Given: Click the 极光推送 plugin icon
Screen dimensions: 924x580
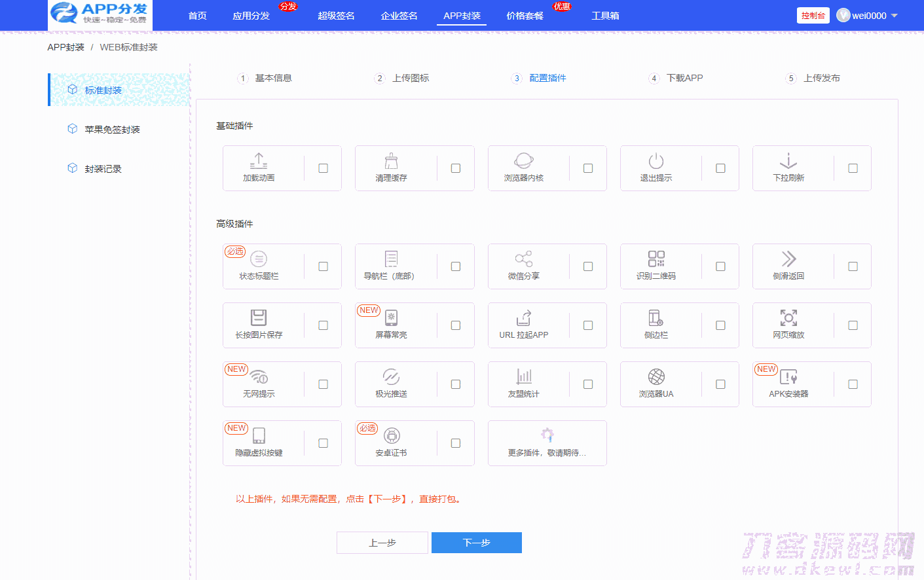Looking at the screenshot, I should coord(391,377).
